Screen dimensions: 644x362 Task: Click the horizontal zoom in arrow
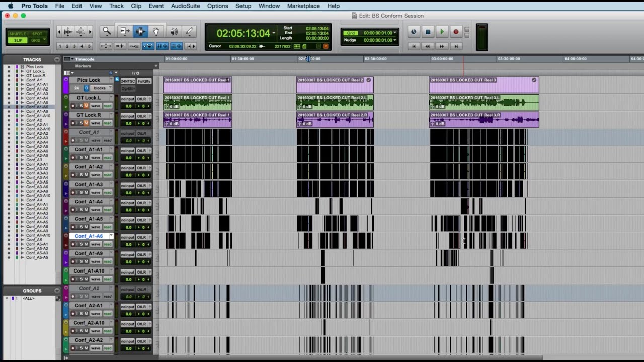coord(90,32)
